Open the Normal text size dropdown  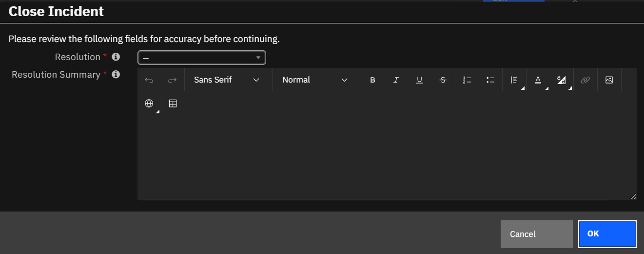(x=317, y=80)
